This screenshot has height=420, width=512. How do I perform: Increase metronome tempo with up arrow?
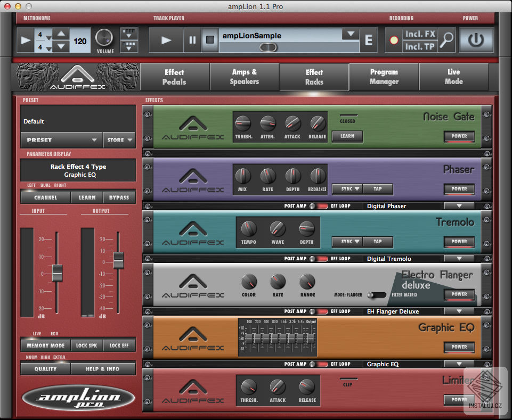[61, 34]
